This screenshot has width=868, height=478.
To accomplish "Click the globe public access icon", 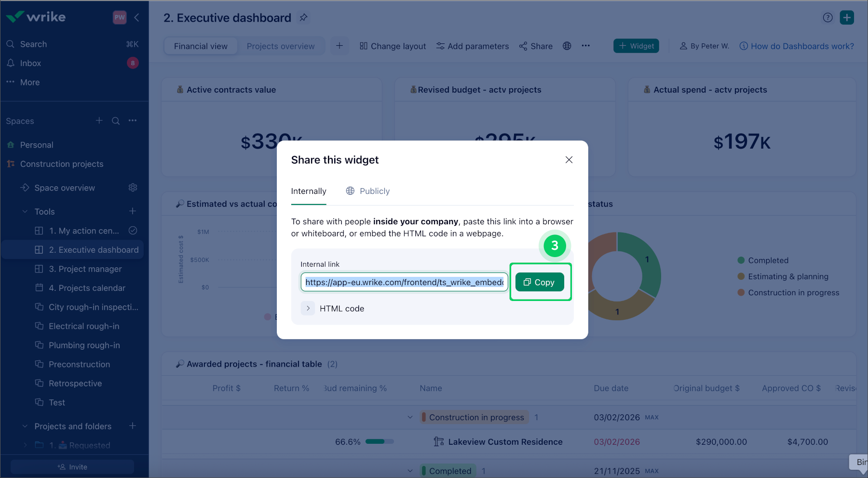I will click(x=567, y=46).
